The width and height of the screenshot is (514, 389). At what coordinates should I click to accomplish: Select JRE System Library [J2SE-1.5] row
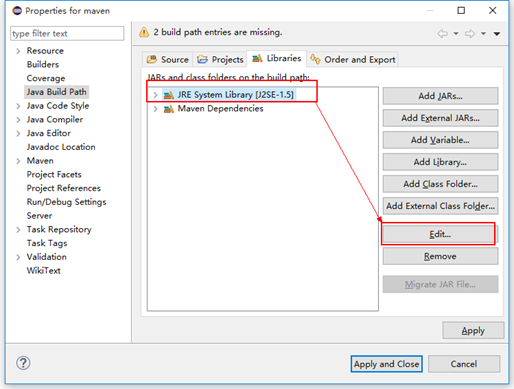(229, 95)
